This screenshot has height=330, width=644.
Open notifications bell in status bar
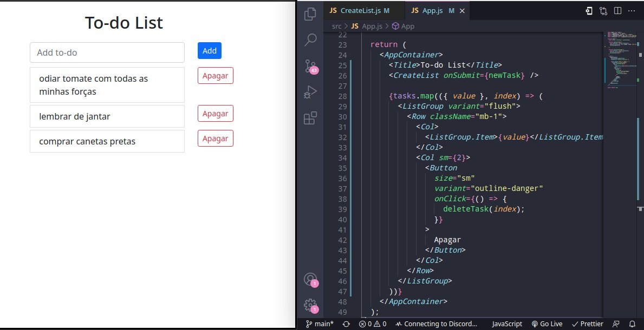pos(633,324)
